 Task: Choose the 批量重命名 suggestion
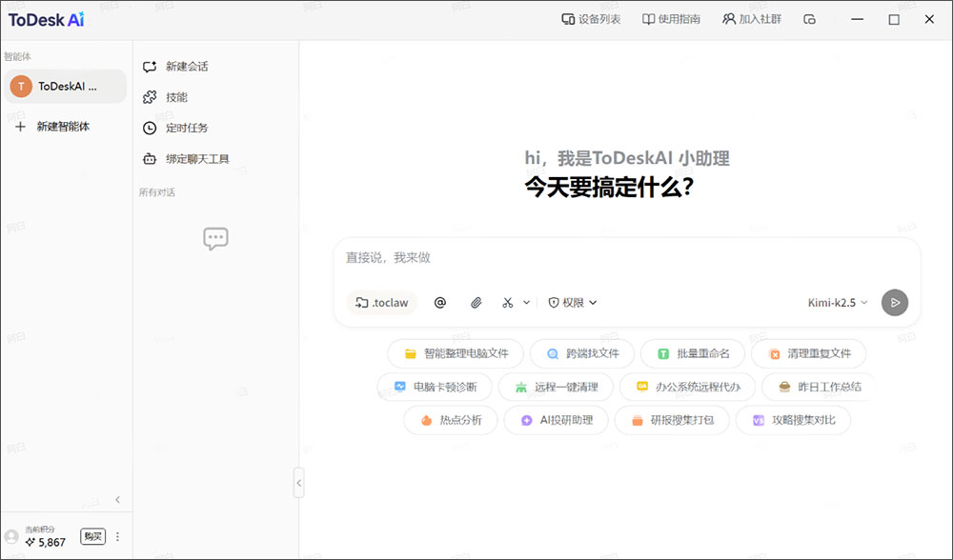point(693,353)
